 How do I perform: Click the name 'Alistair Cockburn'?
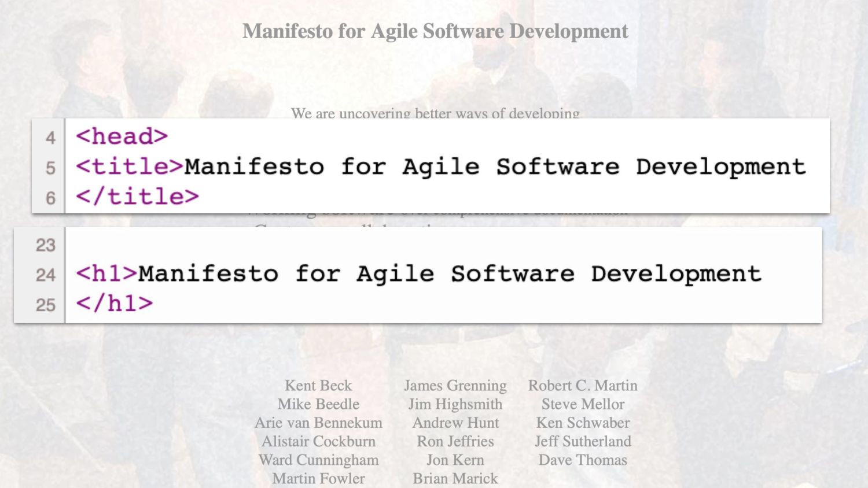pyautogui.click(x=318, y=441)
